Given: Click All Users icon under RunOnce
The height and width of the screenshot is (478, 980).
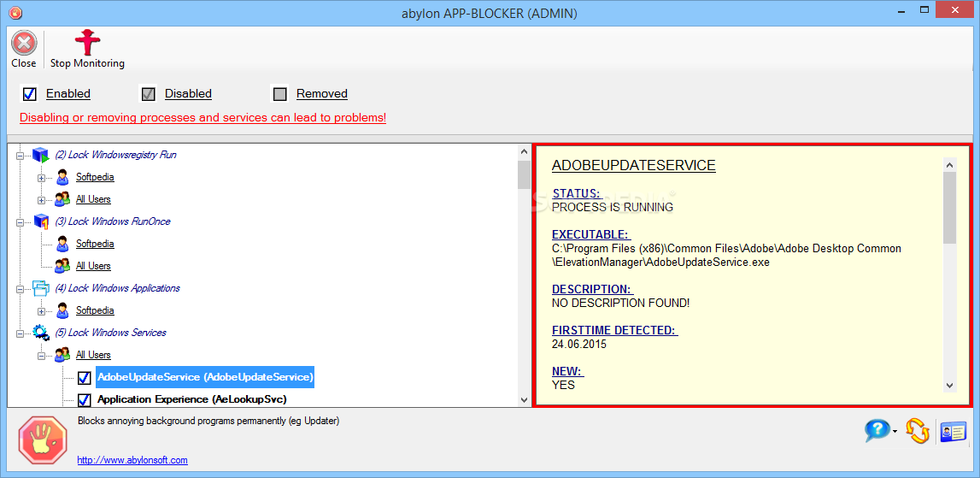Looking at the screenshot, I should [x=62, y=266].
